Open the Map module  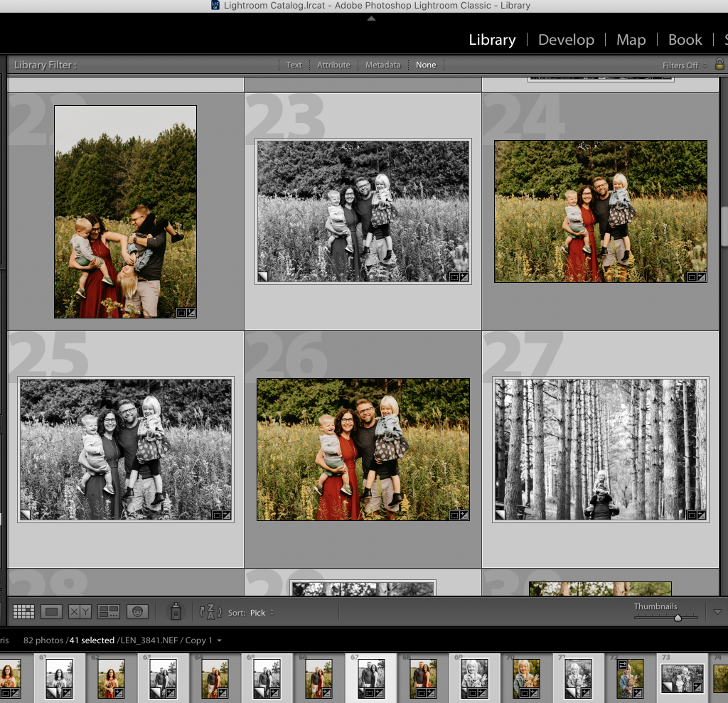click(631, 40)
